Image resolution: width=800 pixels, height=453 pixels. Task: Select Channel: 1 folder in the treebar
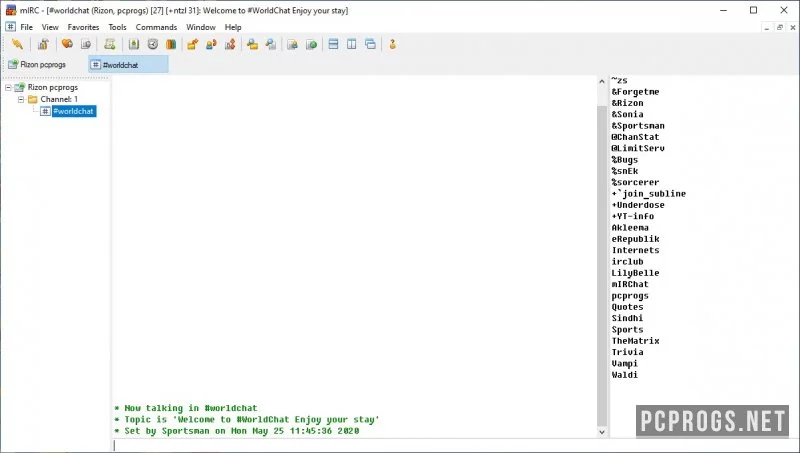coord(59,99)
